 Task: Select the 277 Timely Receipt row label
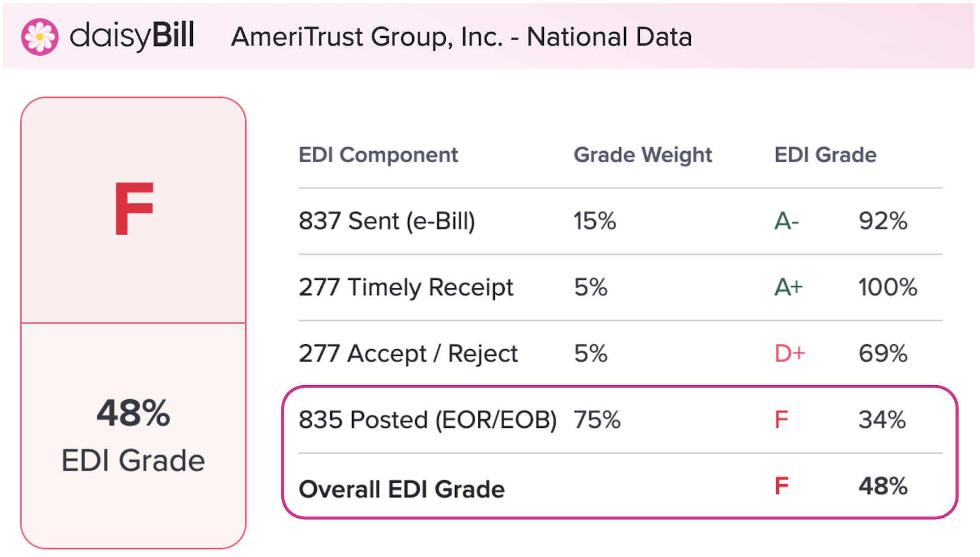(405, 288)
